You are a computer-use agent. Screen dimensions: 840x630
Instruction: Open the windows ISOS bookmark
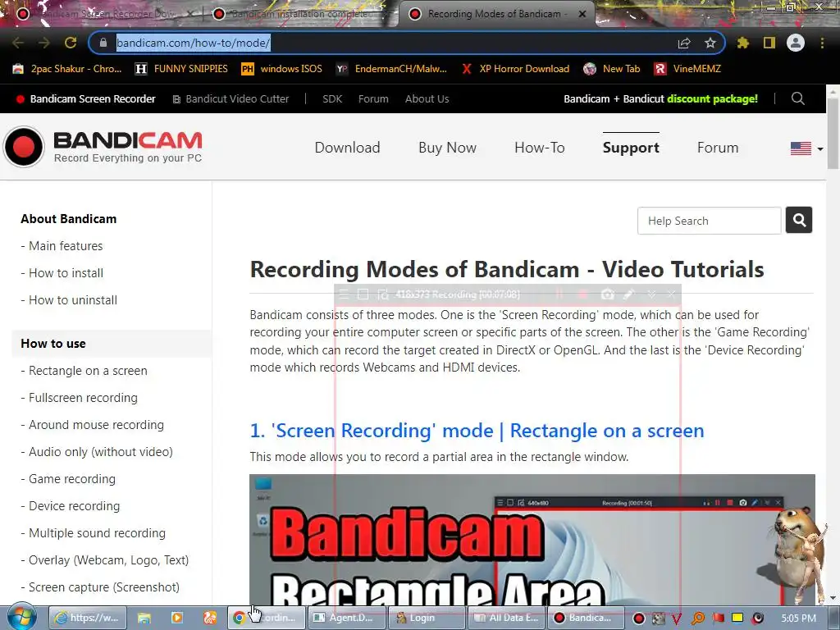pyautogui.click(x=282, y=69)
